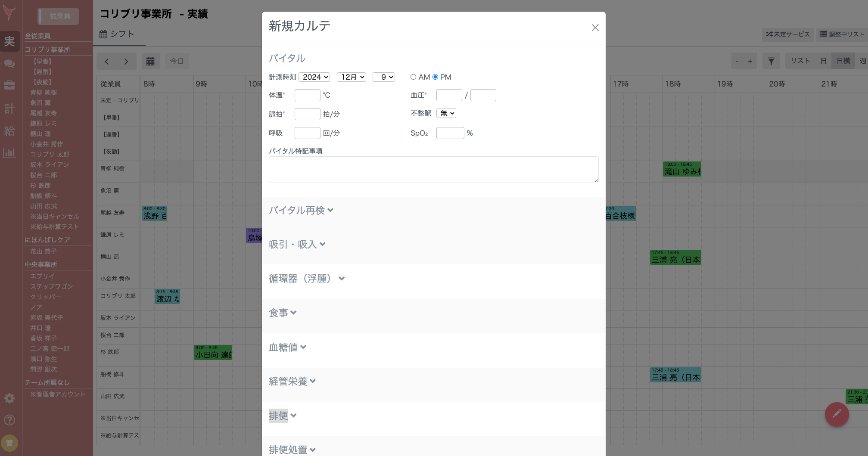Open the 不整脈 dropdown
The width and height of the screenshot is (868, 456).
pyautogui.click(x=446, y=113)
